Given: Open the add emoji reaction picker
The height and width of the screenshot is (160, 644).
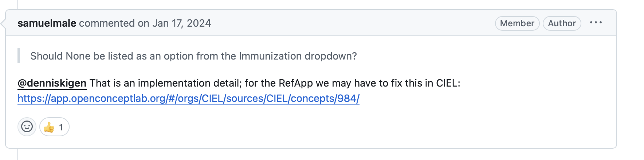Looking at the screenshot, I should [27, 127].
